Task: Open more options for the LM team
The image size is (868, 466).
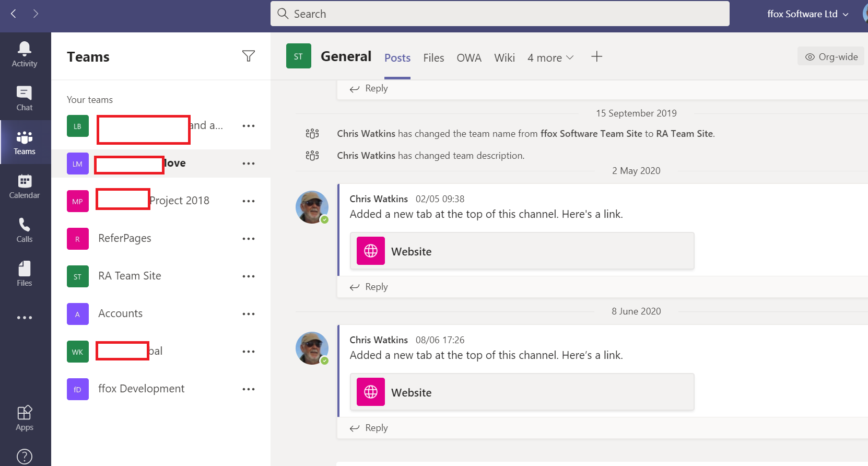Action: click(x=249, y=164)
